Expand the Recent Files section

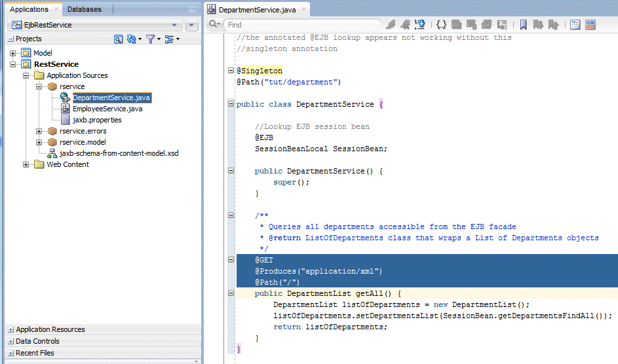(10, 354)
